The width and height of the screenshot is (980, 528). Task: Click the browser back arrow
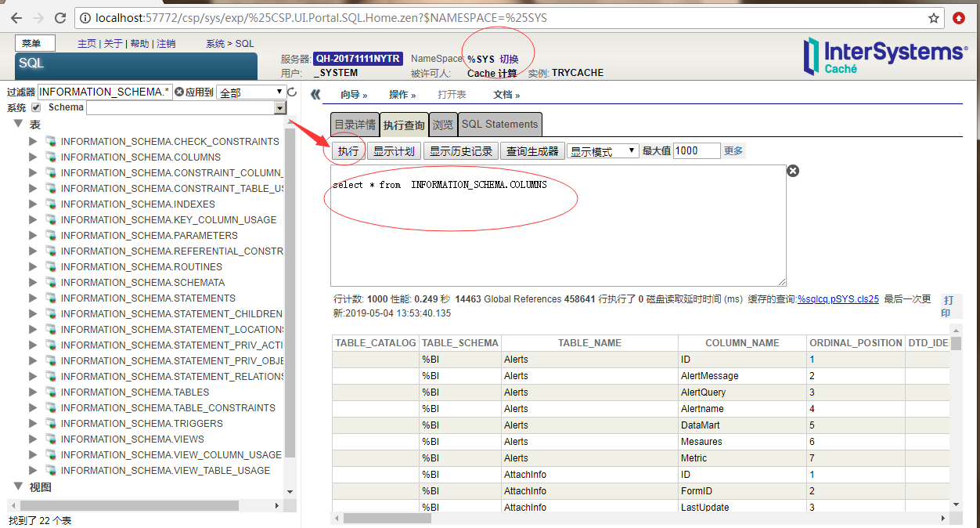(x=16, y=17)
